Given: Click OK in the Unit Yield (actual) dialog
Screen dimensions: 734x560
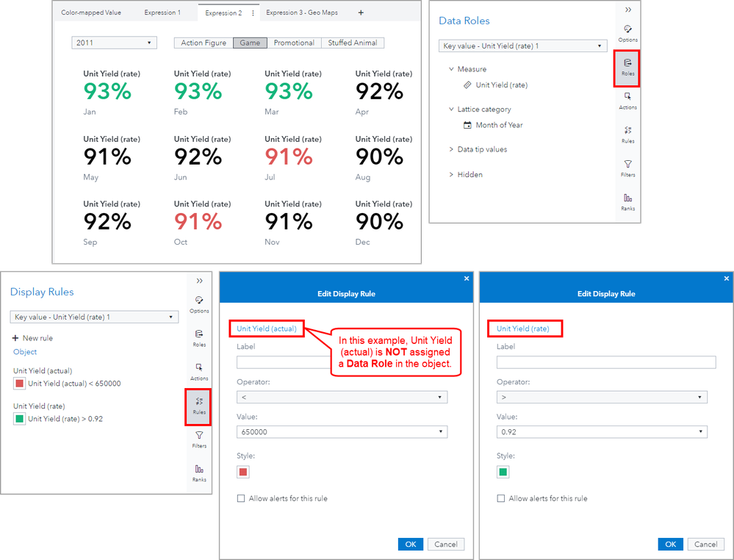Looking at the screenshot, I should (411, 544).
